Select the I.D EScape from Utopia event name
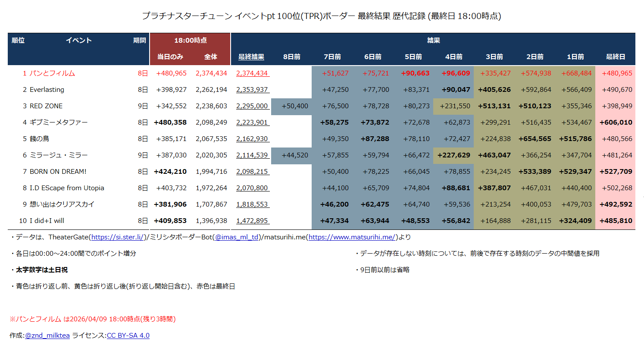644x361 pixels. pos(67,188)
